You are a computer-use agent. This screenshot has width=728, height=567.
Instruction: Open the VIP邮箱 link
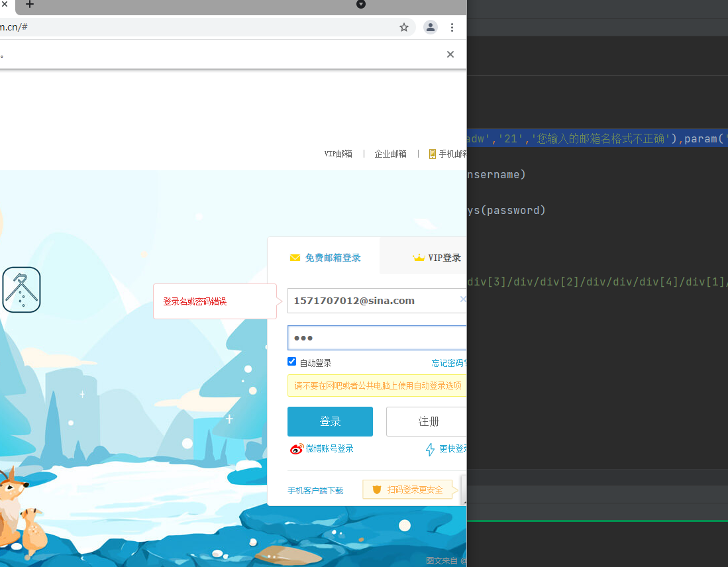[x=338, y=154]
